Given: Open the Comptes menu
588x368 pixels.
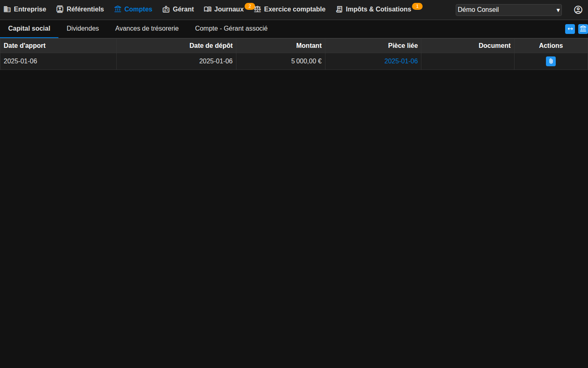Looking at the screenshot, I should point(133,9).
